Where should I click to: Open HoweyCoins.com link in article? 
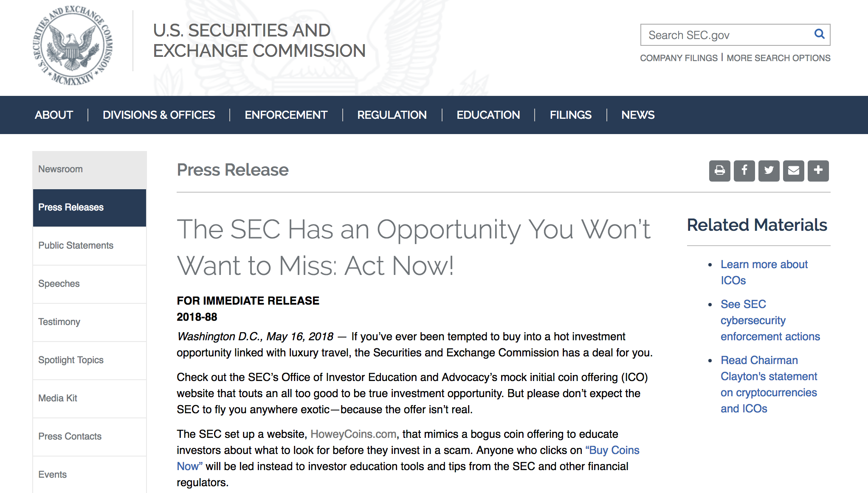click(353, 434)
